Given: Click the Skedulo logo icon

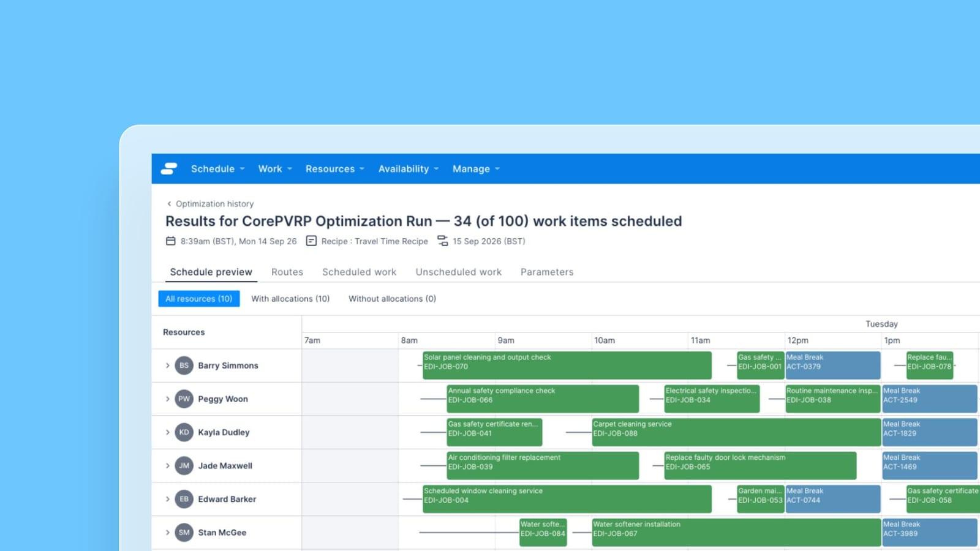Looking at the screenshot, I should (x=169, y=168).
